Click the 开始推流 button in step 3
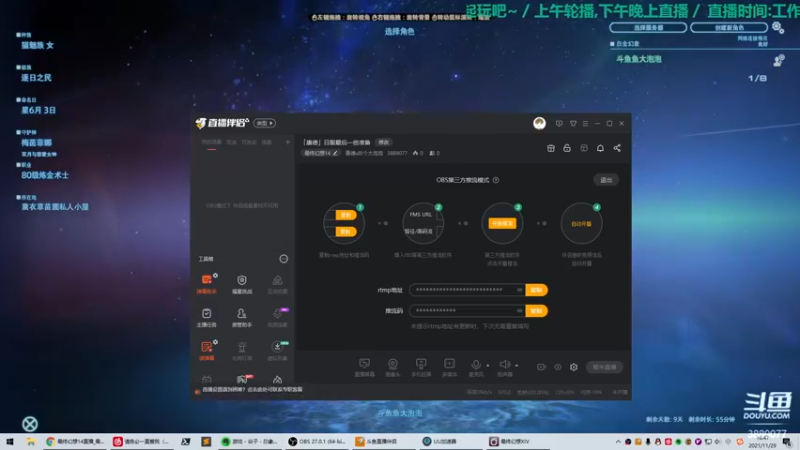 502,223
